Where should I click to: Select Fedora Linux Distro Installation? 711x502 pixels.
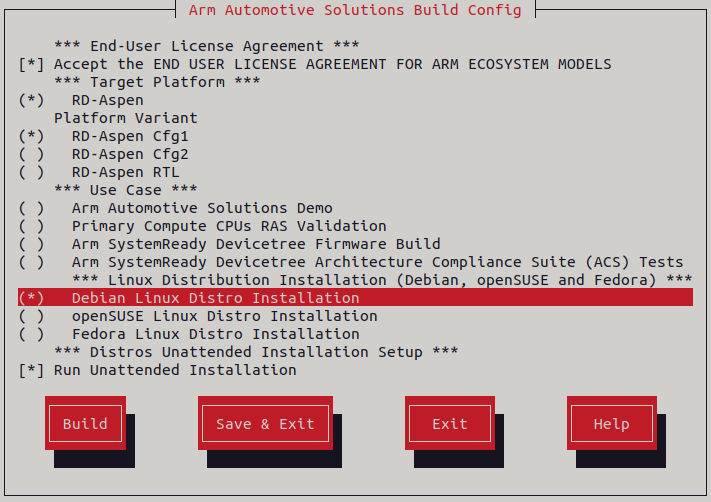click(31, 334)
